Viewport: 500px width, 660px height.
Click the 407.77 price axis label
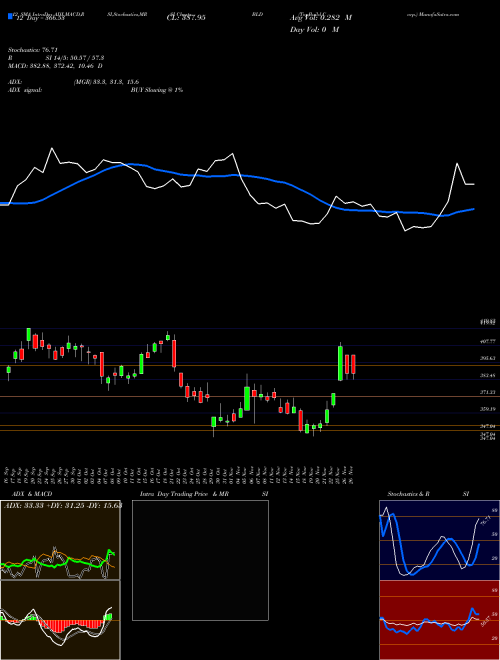pos(488,342)
